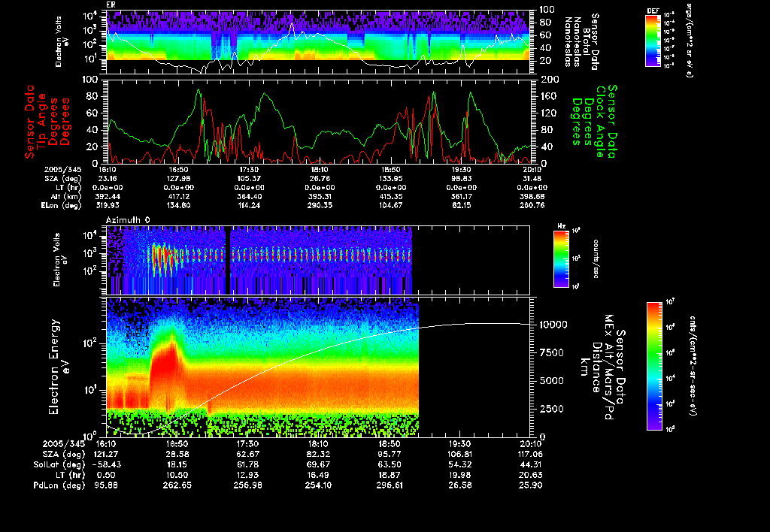
Task: Click the '160' clock angle axis tick
Action: (550, 96)
